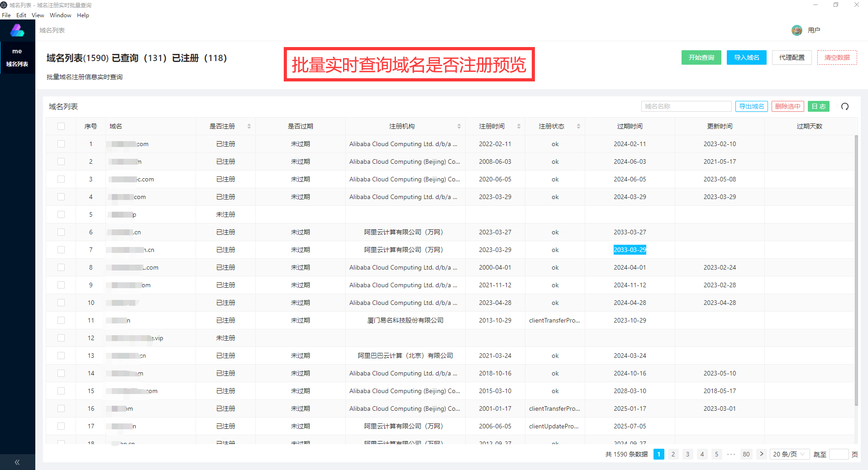This screenshot has width=868, height=470.
Task: Click the 清空数据 button
Action: 837,57
